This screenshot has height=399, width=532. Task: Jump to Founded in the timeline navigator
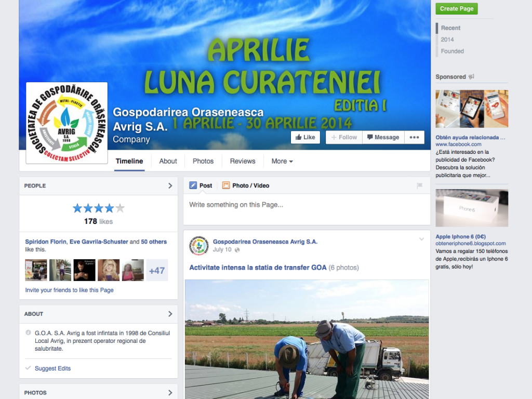click(x=453, y=51)
